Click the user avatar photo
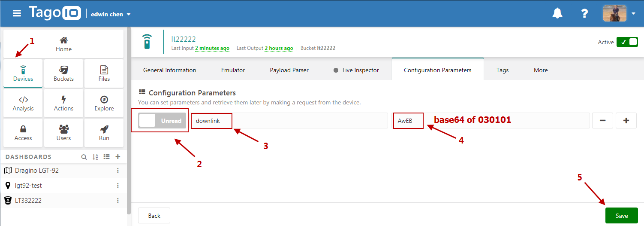This screenshot has width=644, height=226. click(x=614, y=13)
